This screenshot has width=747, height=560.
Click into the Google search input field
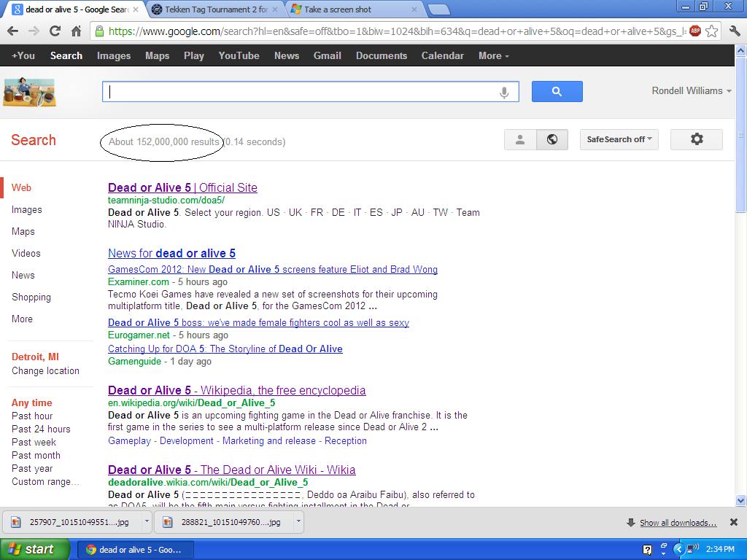click(299, 92)
